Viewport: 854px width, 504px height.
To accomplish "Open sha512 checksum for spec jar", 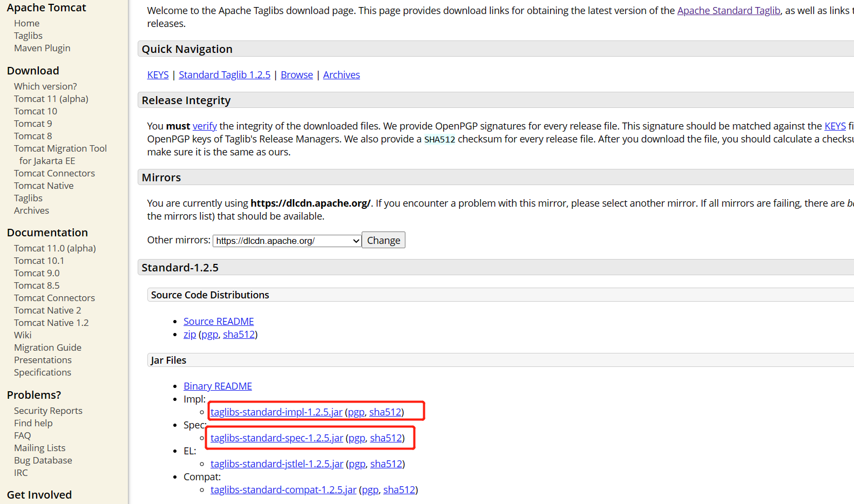I will pos(386,438).
